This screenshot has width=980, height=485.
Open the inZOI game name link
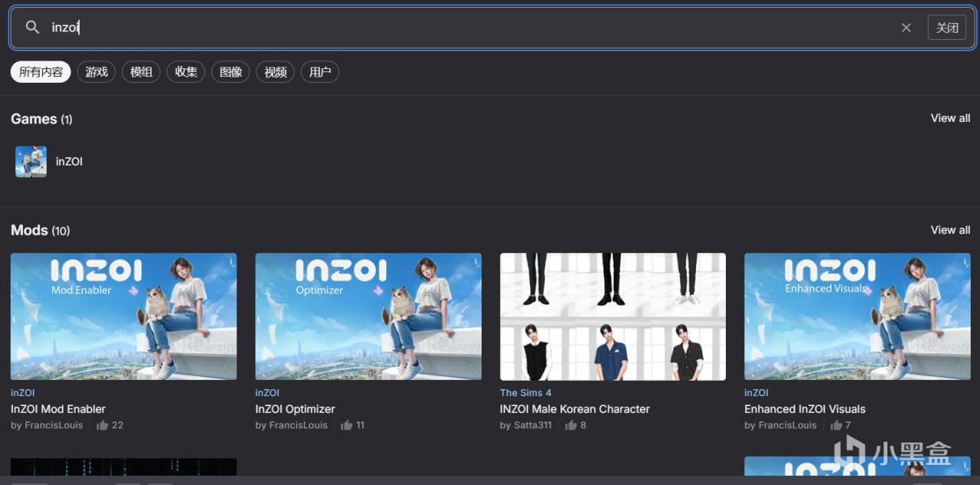tap(69, 162)
